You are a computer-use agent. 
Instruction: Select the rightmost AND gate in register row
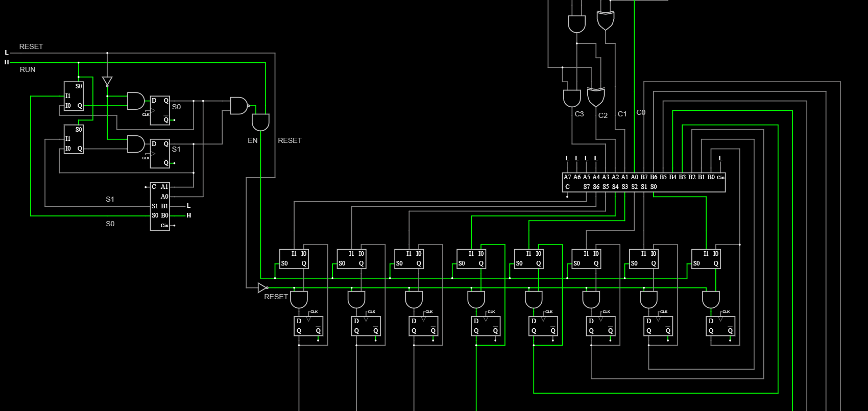pos(711,300)
